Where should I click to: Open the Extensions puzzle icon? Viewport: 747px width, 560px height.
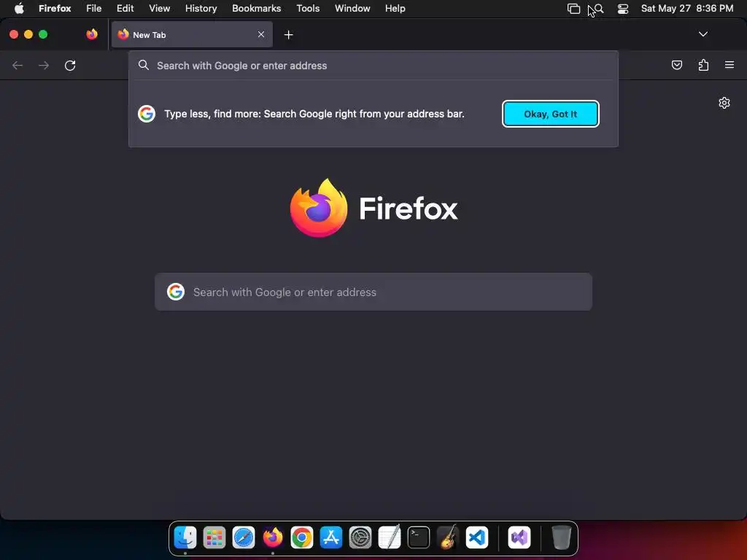tap(703, 65)
